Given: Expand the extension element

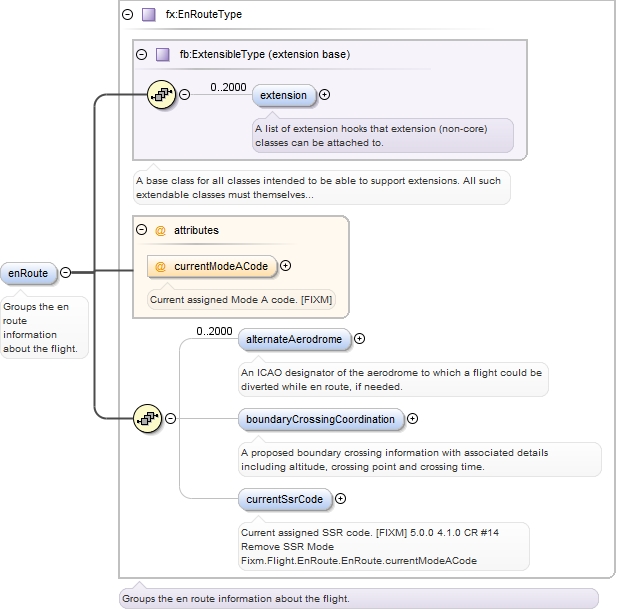Looking at the screenshot, I should click(324, 95).
